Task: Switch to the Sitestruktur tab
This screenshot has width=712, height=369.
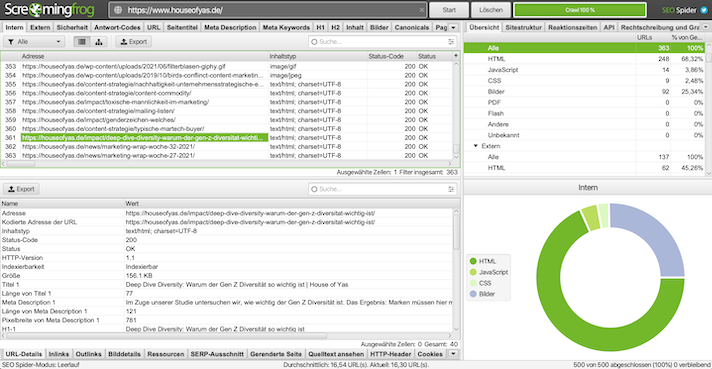Action: (524, 27)
